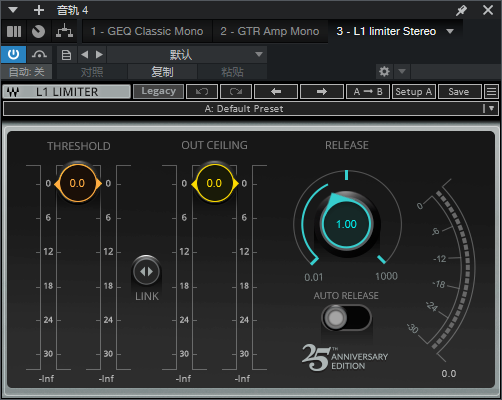Click the 0.01 release minimum label
502x400 pixels.
click(x=313, y=277)
